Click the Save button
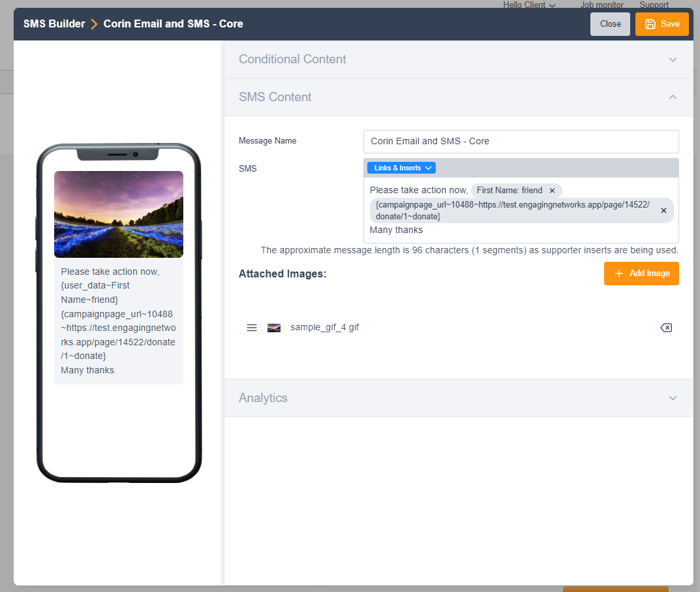The height and width of the screenshot is (592, 700). pos(662,24)
